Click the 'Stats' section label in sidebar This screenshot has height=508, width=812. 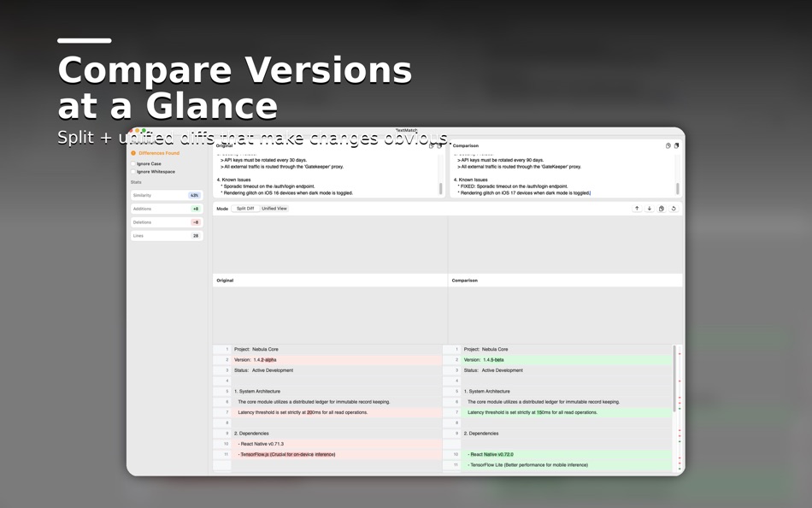coord(136,182)
